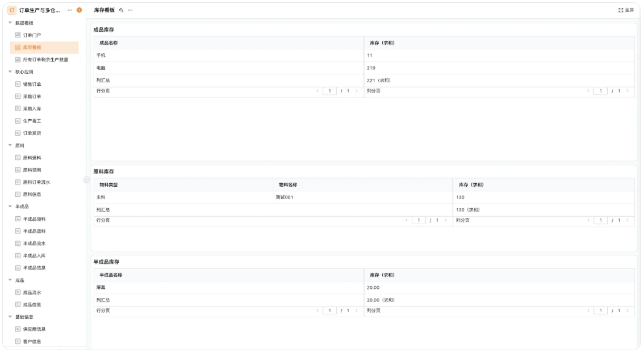Click the 全屏 fullscreen button
The width and height of the screenshot is (644, 353).
626,10
